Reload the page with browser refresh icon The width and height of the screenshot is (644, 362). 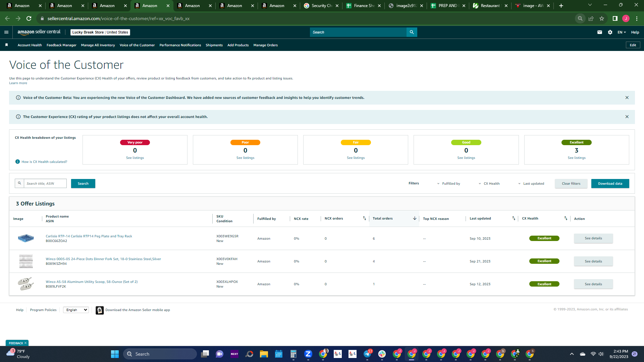click(x=29, y=18)
